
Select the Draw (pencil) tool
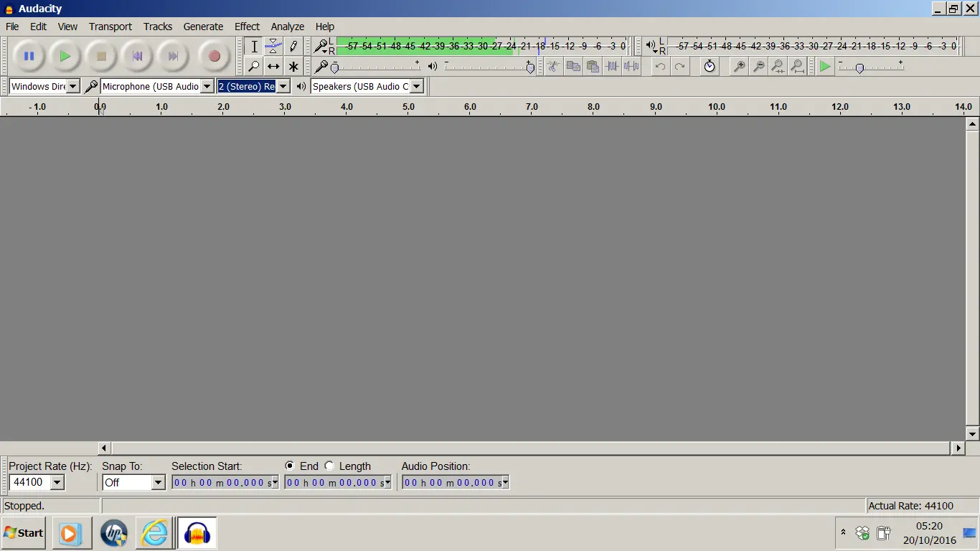293,47
